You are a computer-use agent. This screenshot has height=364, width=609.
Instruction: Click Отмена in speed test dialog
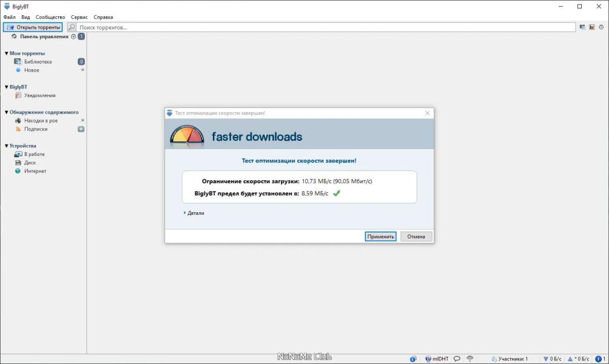(x=416, y=236)
